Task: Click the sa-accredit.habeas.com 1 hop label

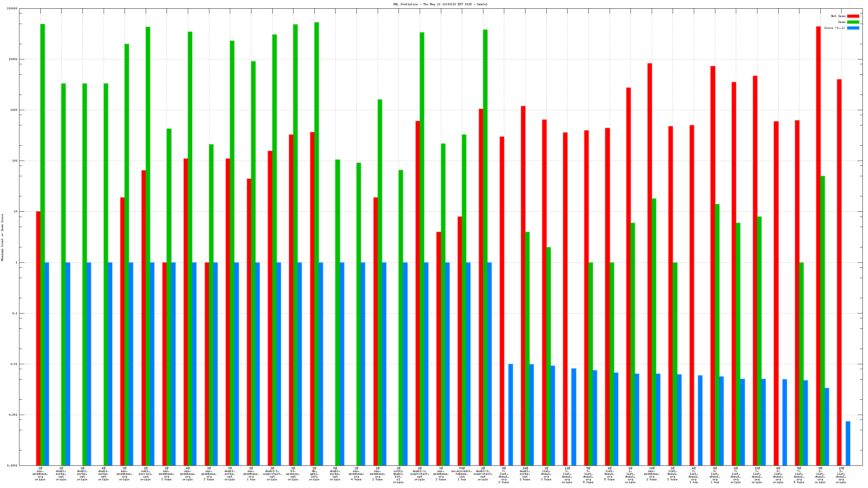Action: (x=462, y=474)
